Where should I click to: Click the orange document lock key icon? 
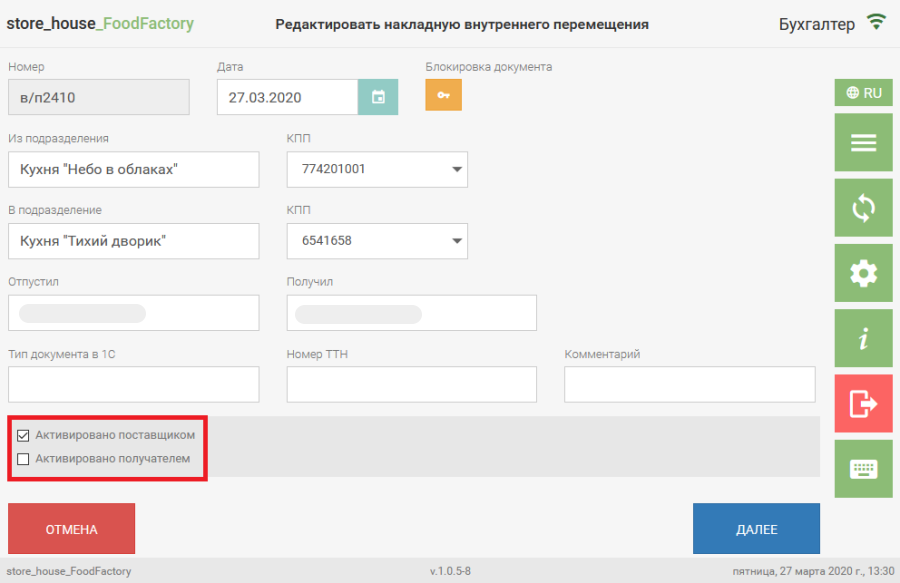[x=443, y=95]
